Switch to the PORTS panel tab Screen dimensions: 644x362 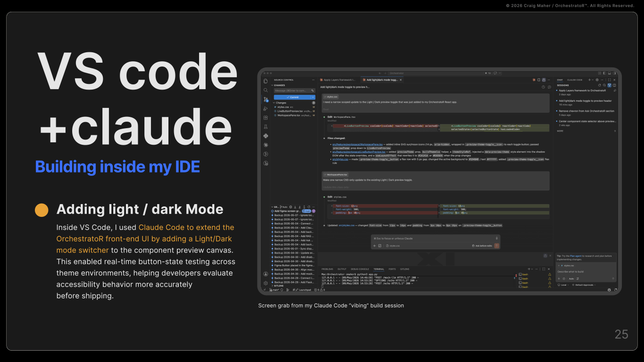click(392, 269)
